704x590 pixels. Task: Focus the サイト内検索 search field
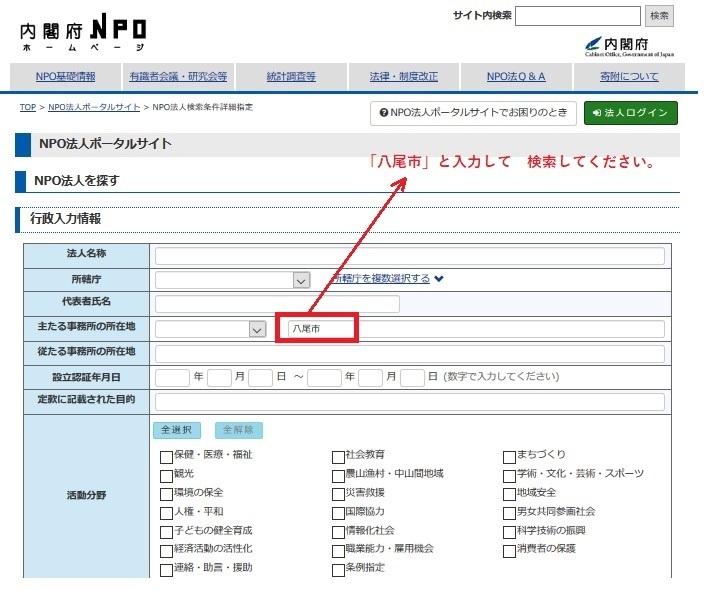(577, 16)
